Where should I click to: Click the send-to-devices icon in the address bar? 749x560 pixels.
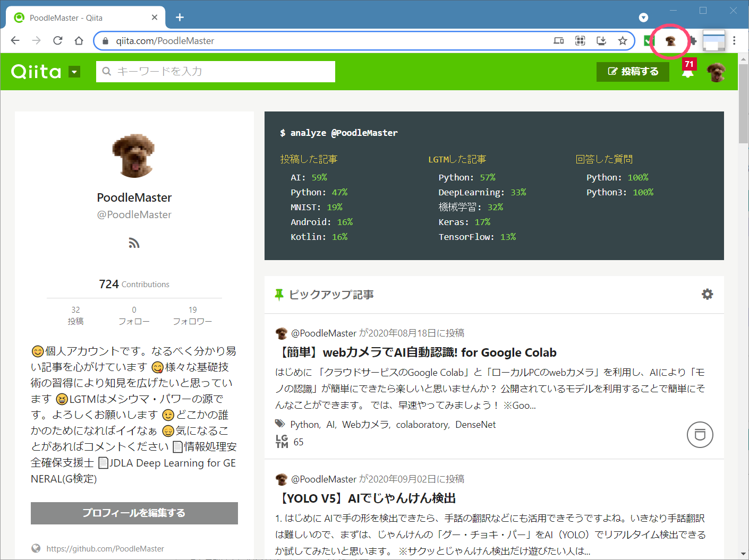click(558, 40)
